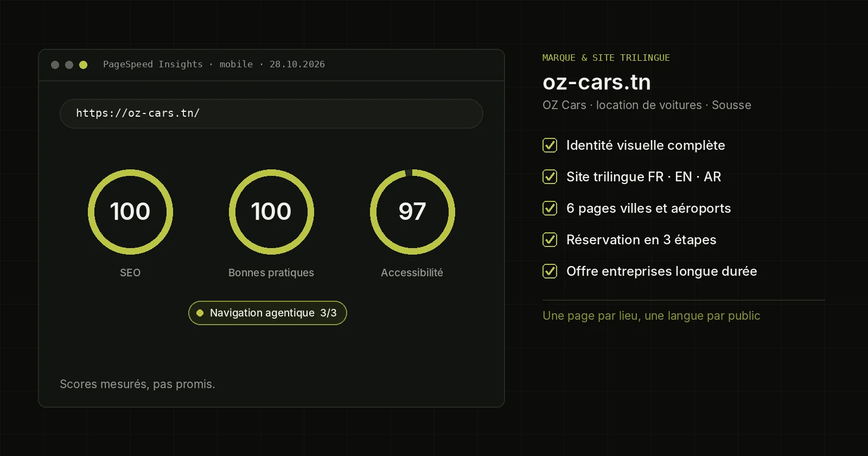Click the first gray window dot
The width and height of the screenshot is (868, 456).
point(55,65)
